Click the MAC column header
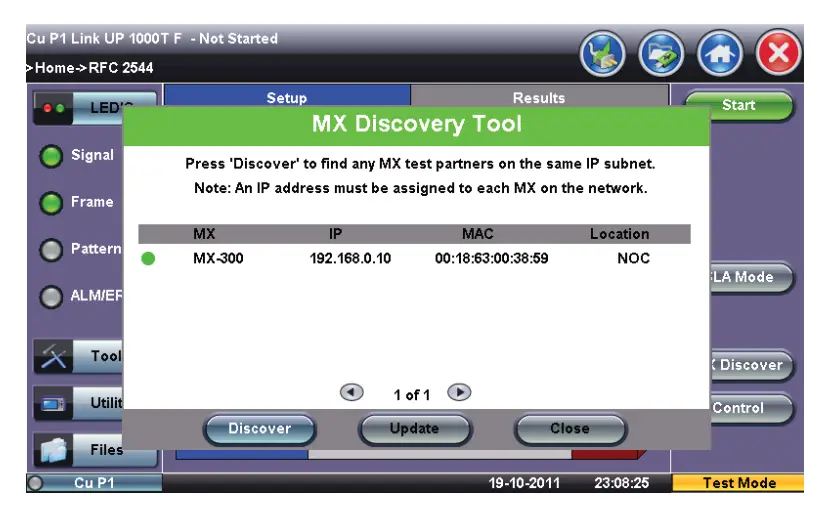The image size is (816, 521). coord(478,234)
